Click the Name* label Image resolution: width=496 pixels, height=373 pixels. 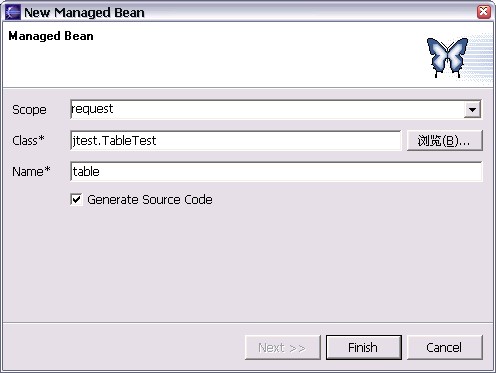coord(31,171)
